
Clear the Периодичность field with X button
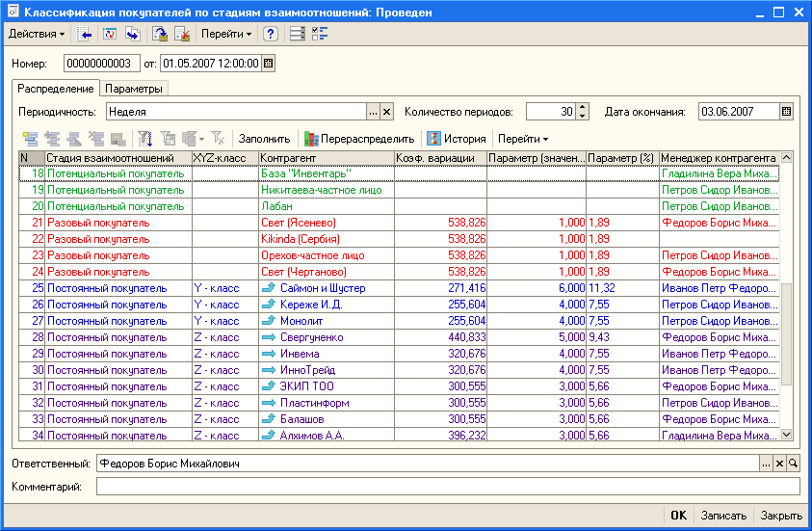point(387,112)
